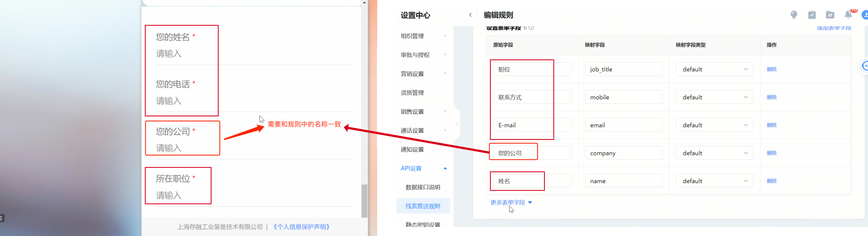The height and width of the screenshot is (236, 868).
Task: Click the company mapping field input
Action: (x=624, y=153)
